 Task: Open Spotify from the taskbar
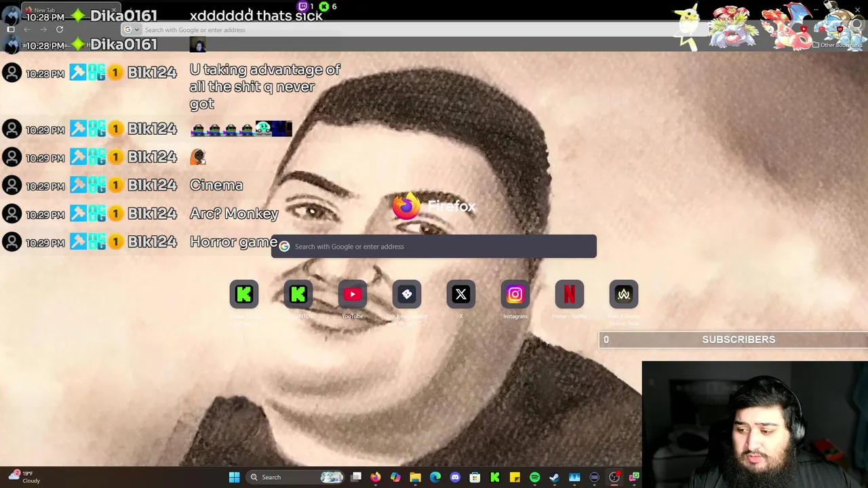click(534, 477)
